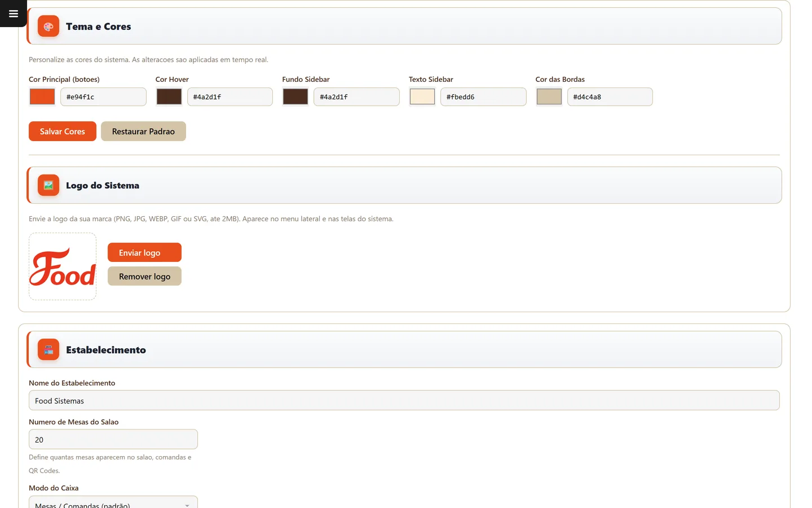Click the Numero de Mesas do Salao field
Screen dimensions: 812x508
coord(113,439)
